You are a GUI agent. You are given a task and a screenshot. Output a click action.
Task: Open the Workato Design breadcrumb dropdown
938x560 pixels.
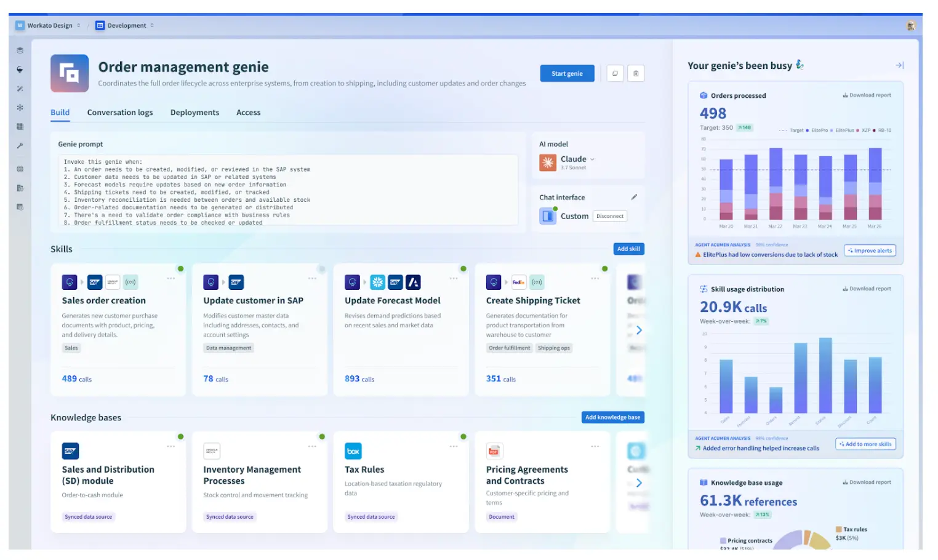tap(79, 25)
